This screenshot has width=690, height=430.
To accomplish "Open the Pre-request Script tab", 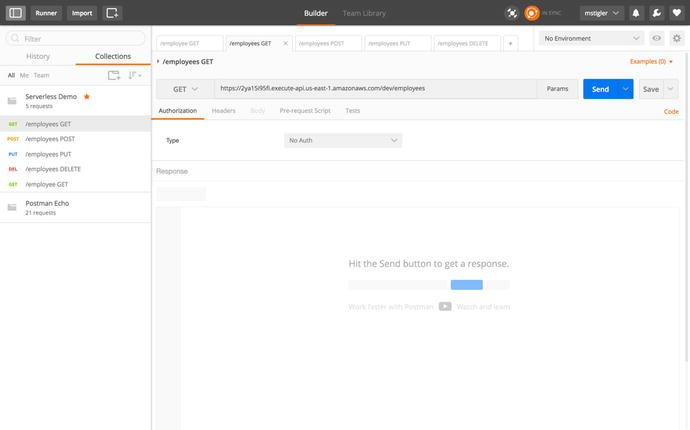I will pos(305,110).
